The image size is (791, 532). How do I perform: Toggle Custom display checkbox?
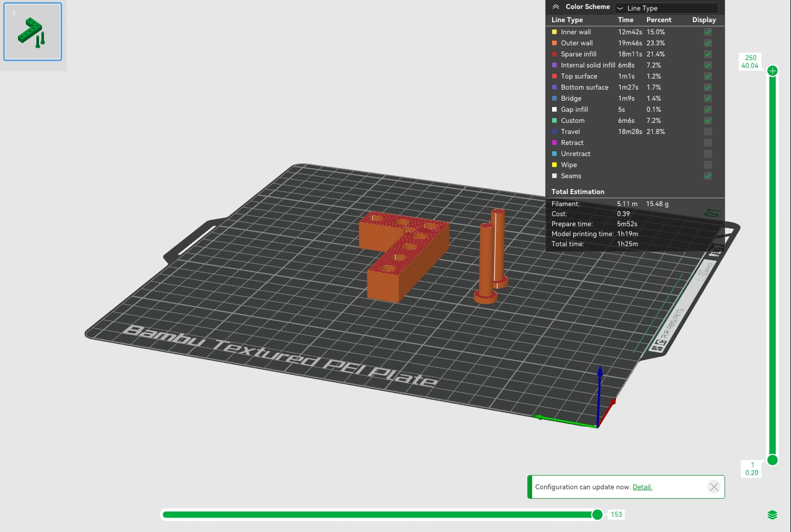click(x=708, y=121)
